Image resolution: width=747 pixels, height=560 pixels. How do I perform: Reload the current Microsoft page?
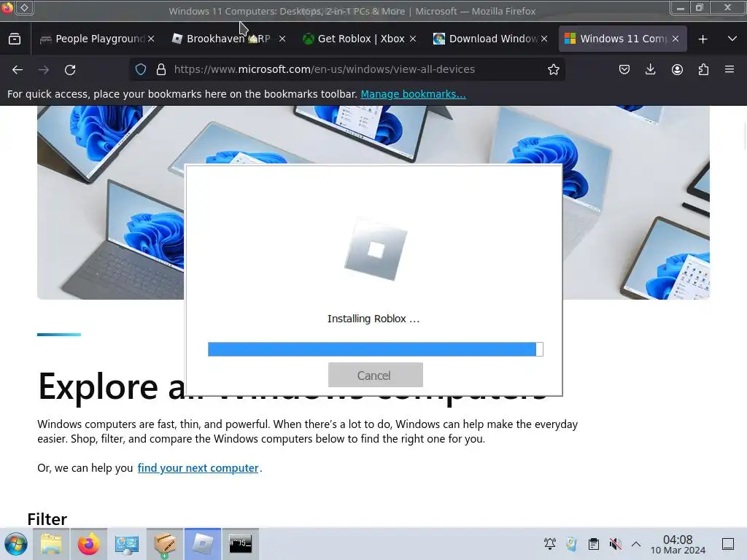pos(70,69)
